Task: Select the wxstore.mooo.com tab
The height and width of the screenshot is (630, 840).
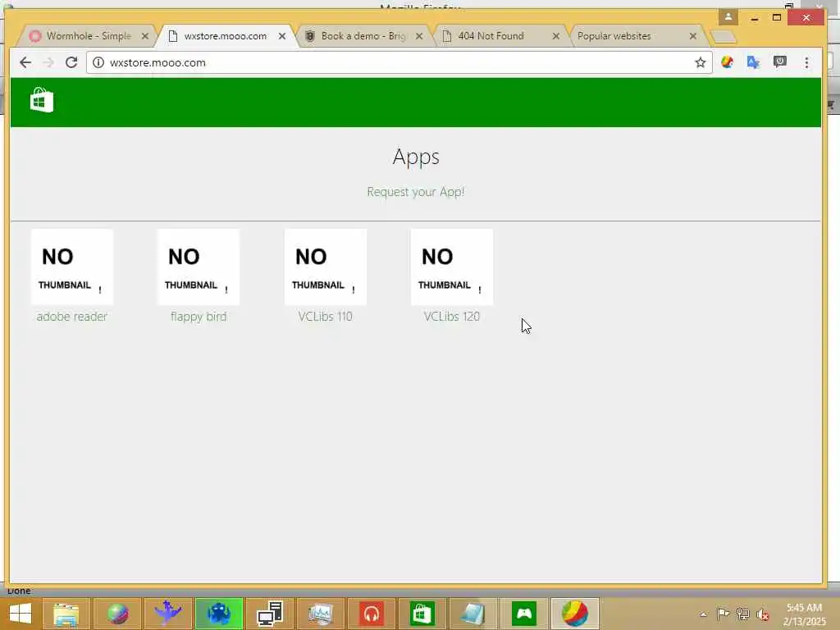Action: (225, 36)
